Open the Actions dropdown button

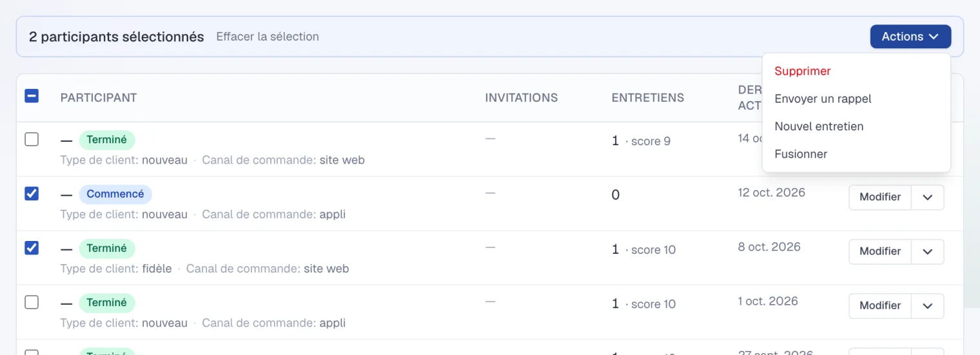point(910,37)
